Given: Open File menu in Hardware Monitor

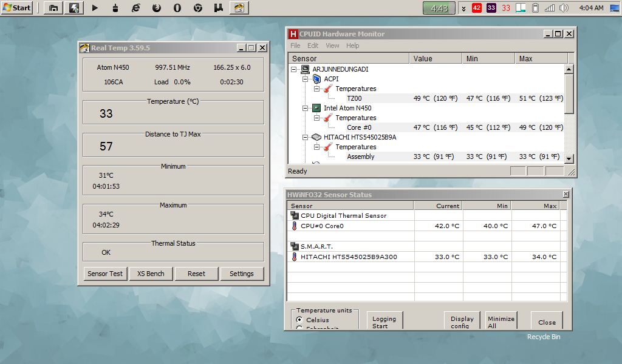Looking at the screenshot, I should [295, 45].
